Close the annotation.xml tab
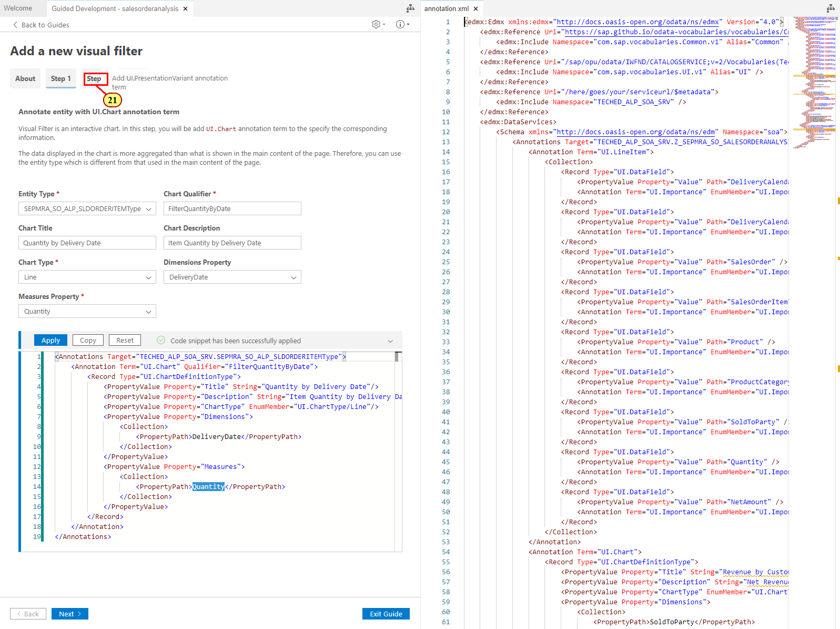This screenshot has width=840, height=629. (475, 8)
